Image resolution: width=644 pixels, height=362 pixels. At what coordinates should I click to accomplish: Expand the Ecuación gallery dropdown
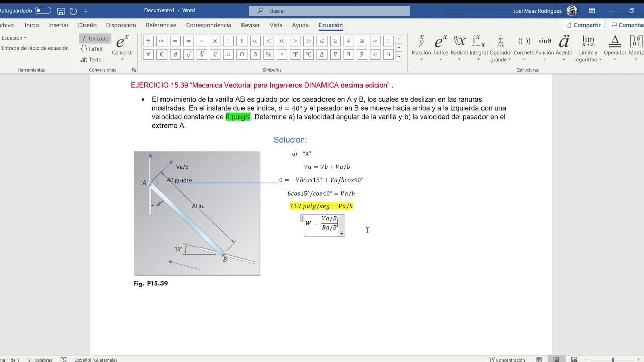pyautogui.click(x=14, y=38)
